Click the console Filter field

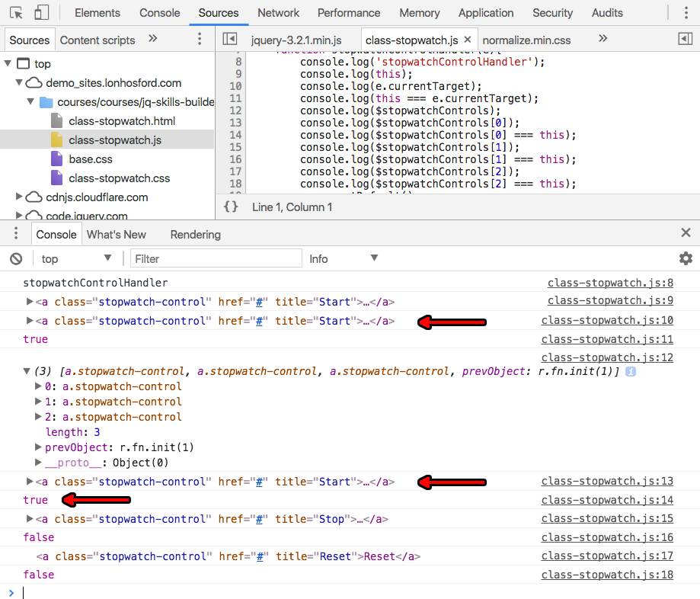(x=216, y=258)
